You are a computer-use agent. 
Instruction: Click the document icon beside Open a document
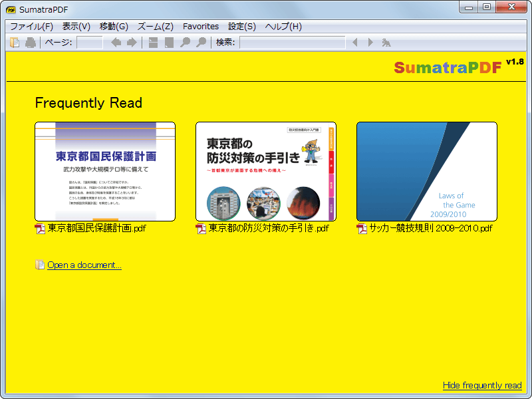click(40, 265)
